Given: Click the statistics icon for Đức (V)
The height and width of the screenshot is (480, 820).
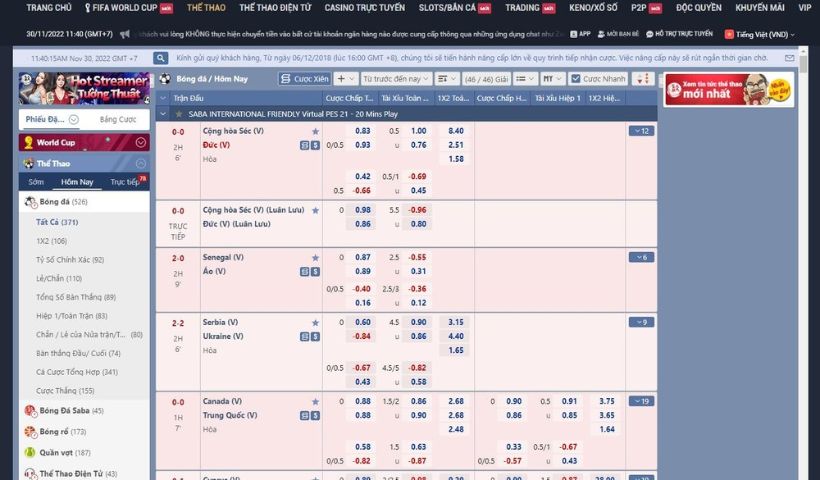Looking at the screenshot, I should tap(304, 145).
